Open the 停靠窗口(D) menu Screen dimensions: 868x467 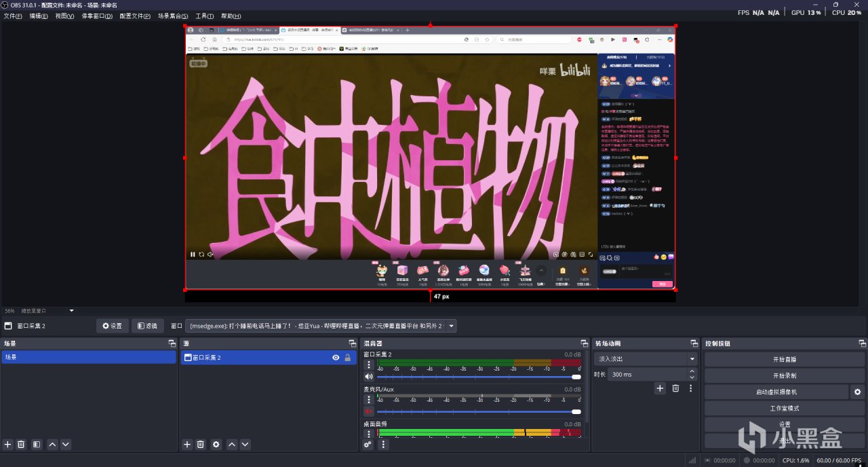[97, 16]
